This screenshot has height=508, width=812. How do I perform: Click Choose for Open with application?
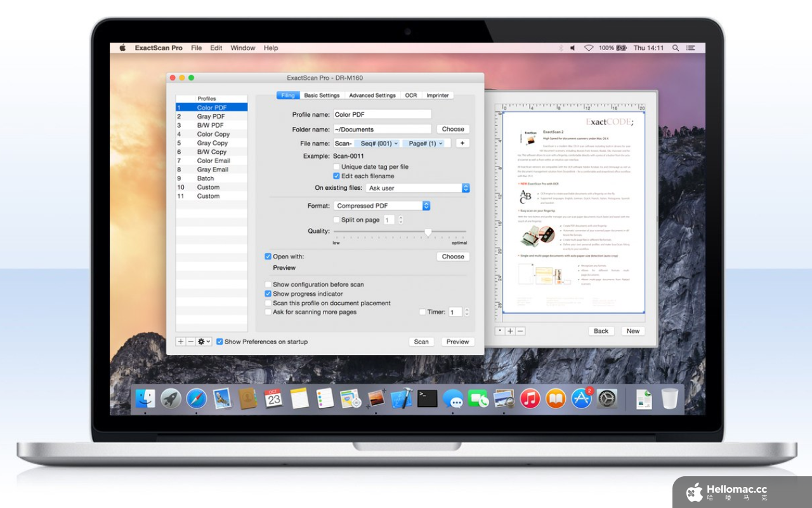453,257
